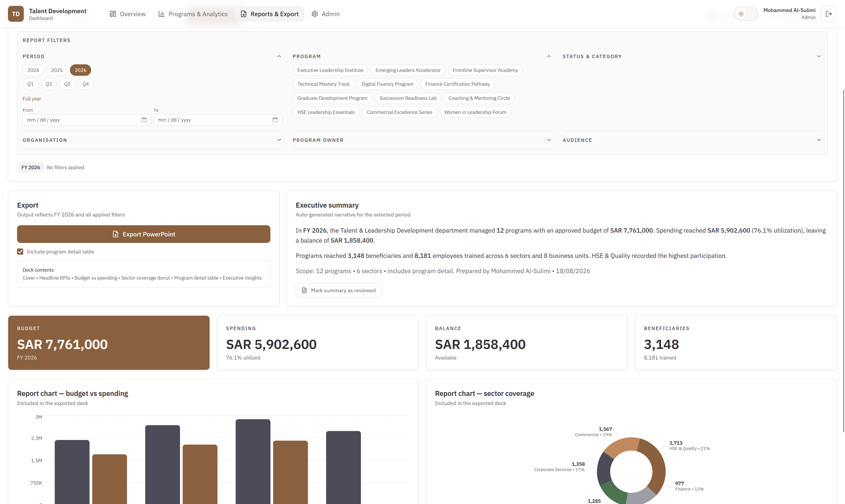Click the To date input field
The height and width of the screenshot is (504, 845).
tap(218, 120)
